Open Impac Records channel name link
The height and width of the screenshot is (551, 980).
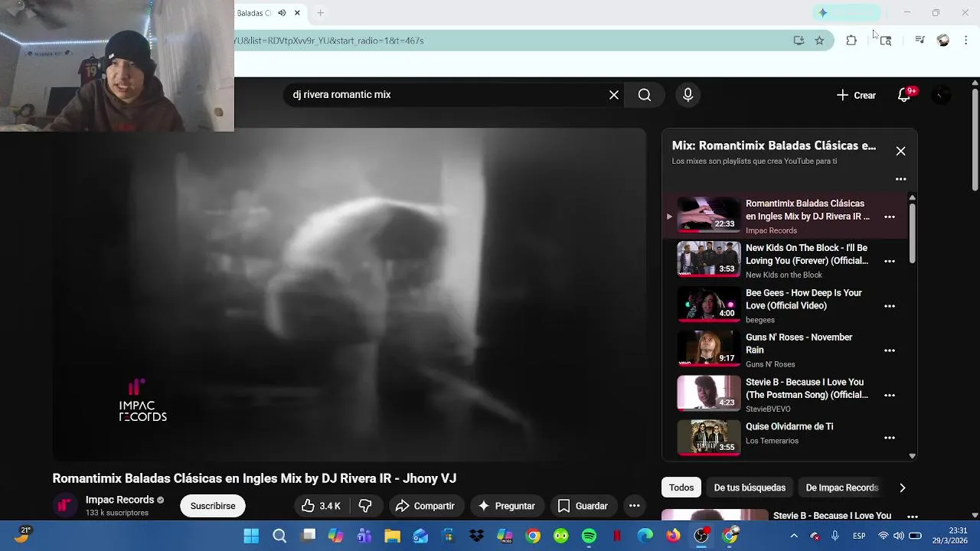coord(120,500)
